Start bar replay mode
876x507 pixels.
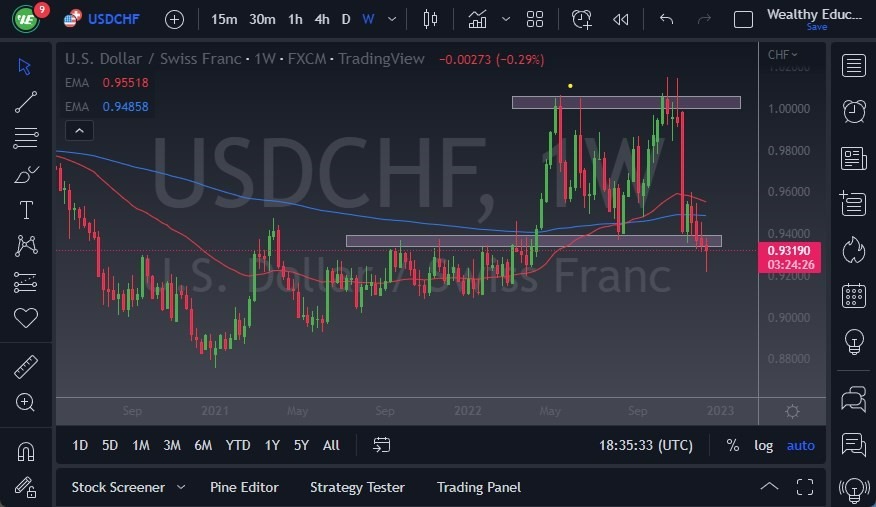pos(621,20)
